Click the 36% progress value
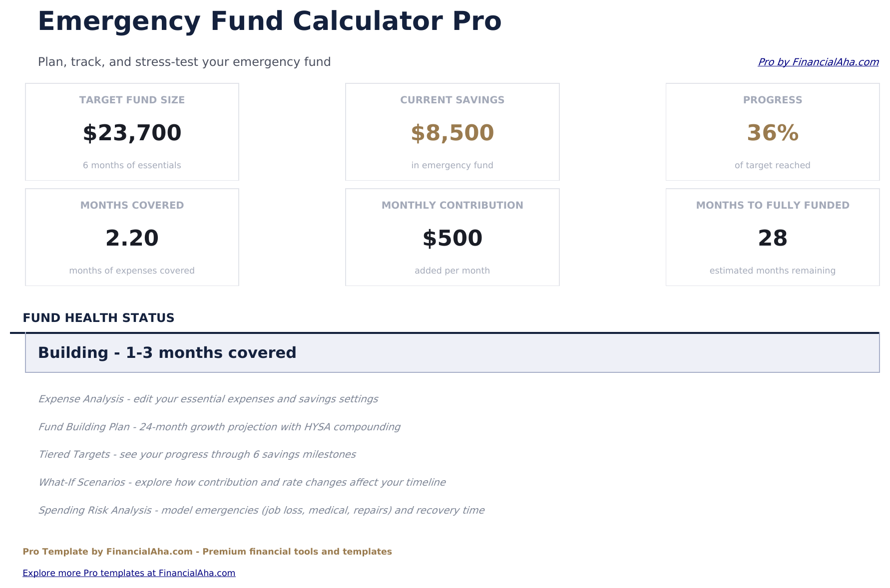 tap(772, 133)
